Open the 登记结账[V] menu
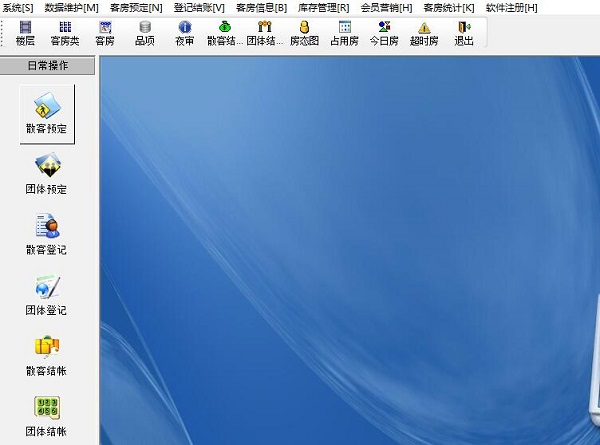Image resolution: width=600 pixels, height=445 pixels. (x=199, y=8)
